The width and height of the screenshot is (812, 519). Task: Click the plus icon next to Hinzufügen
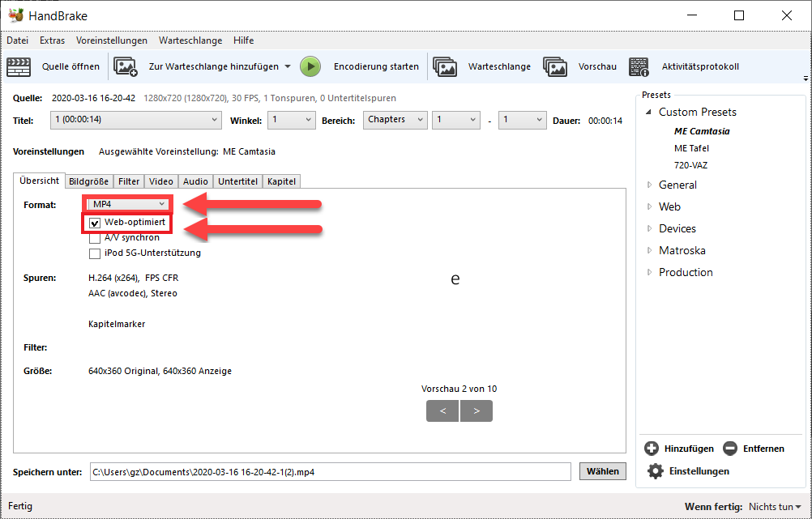[652, 449]
